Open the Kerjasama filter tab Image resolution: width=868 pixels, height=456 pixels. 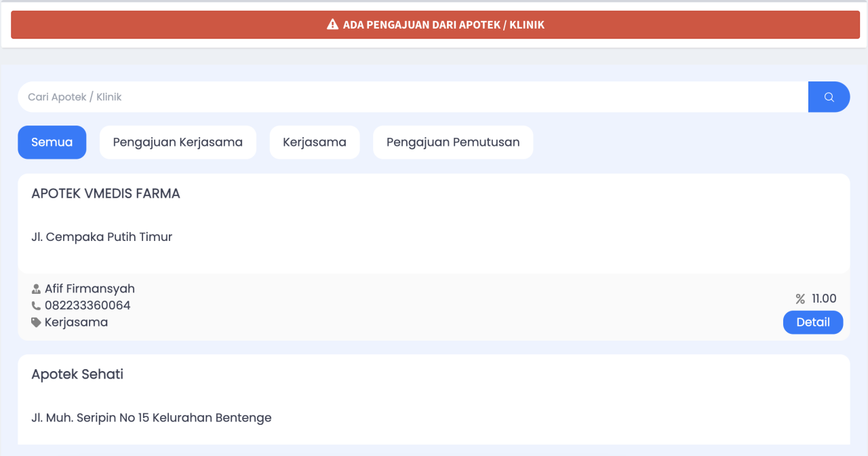click(315, 142)
